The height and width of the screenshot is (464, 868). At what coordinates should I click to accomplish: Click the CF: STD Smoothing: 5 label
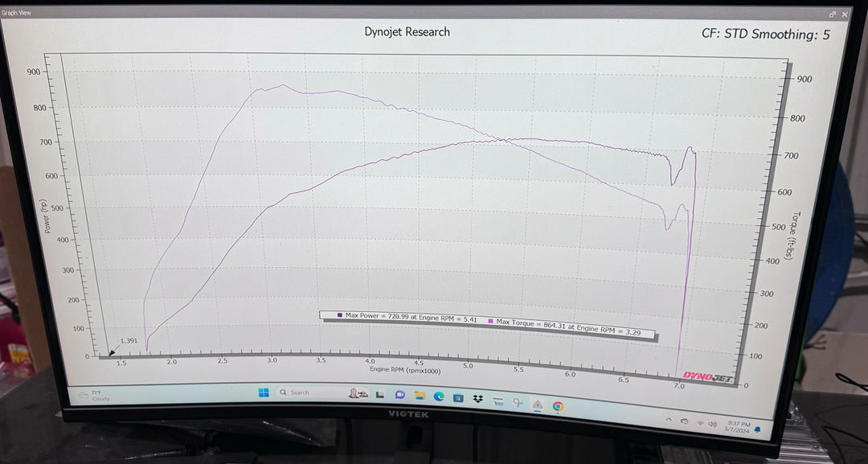click(765, 35)
